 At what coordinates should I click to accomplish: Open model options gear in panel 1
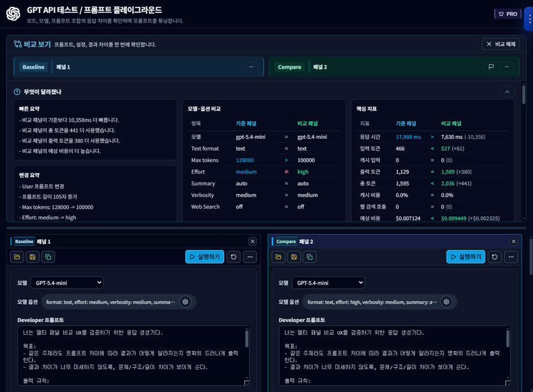185,302
